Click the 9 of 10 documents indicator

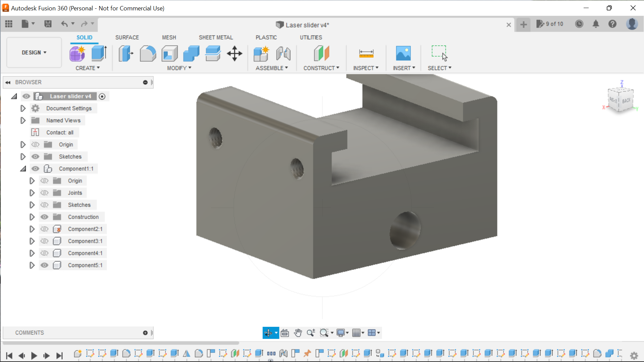[x=550, y=24]
